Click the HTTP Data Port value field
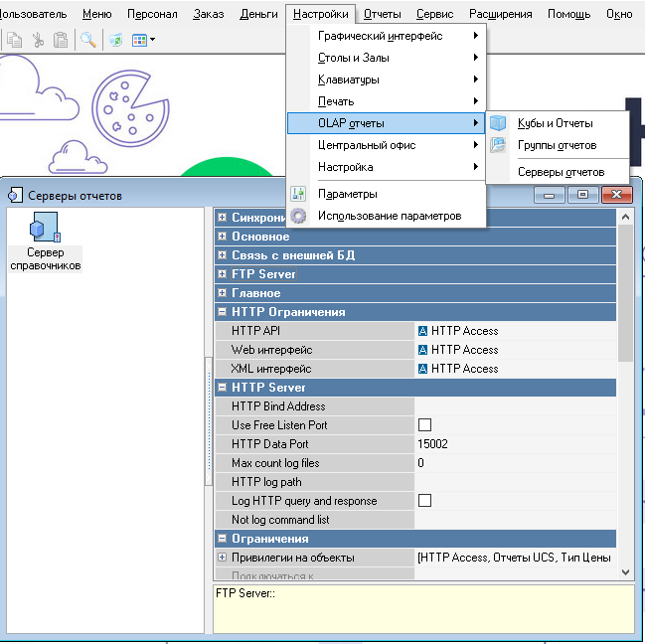This screenshot has width=645, height=644. [x=515, y=444]
